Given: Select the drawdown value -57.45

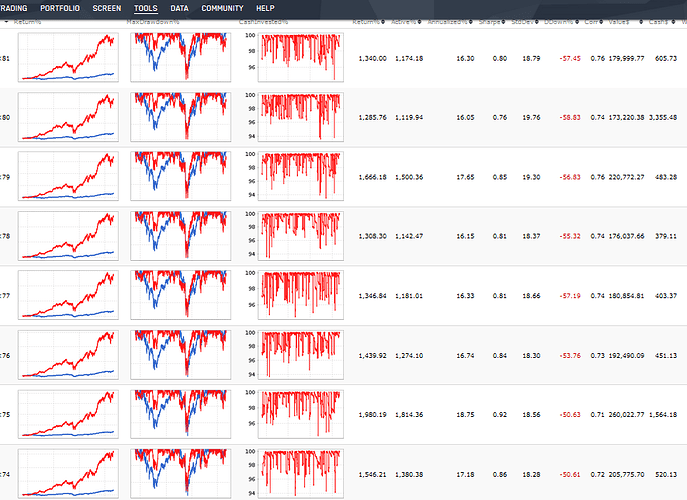Looking at the screenshot, I should click(x=570, y=58).
